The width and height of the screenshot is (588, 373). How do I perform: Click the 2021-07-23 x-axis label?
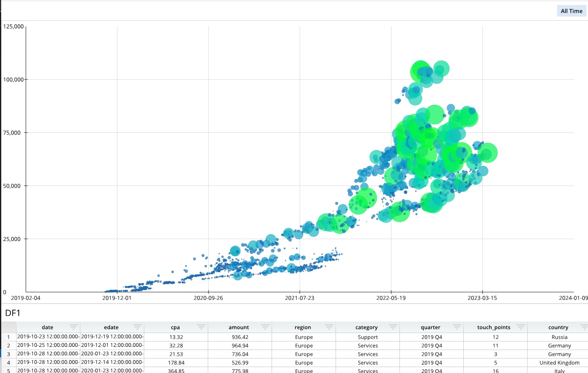300,298
